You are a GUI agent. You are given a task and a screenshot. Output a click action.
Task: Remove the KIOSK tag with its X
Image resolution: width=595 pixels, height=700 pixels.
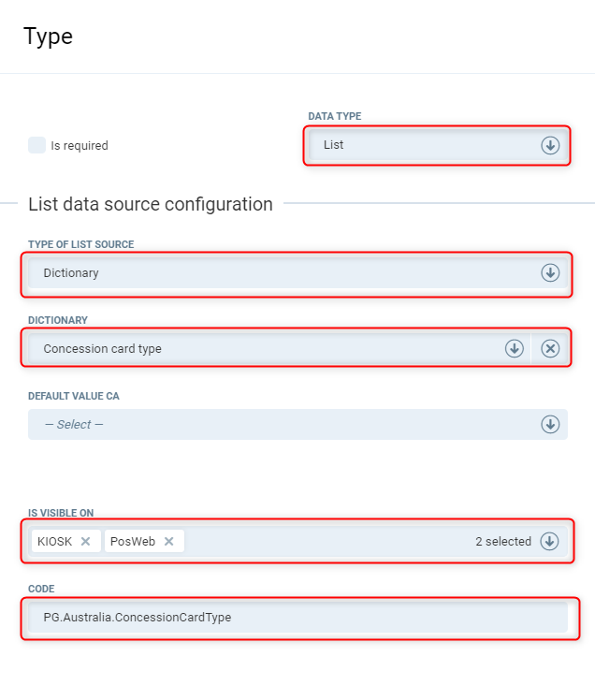click(x=85, y=541)
